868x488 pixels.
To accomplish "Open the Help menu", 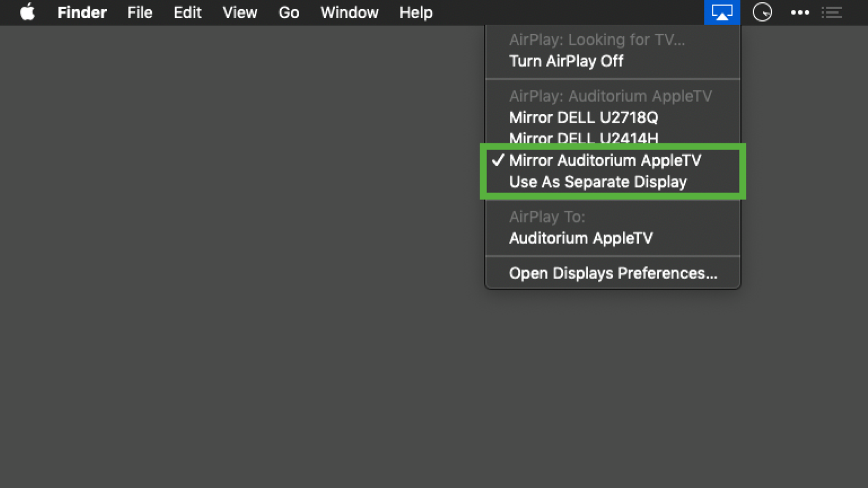I will [x=416, y=12].
